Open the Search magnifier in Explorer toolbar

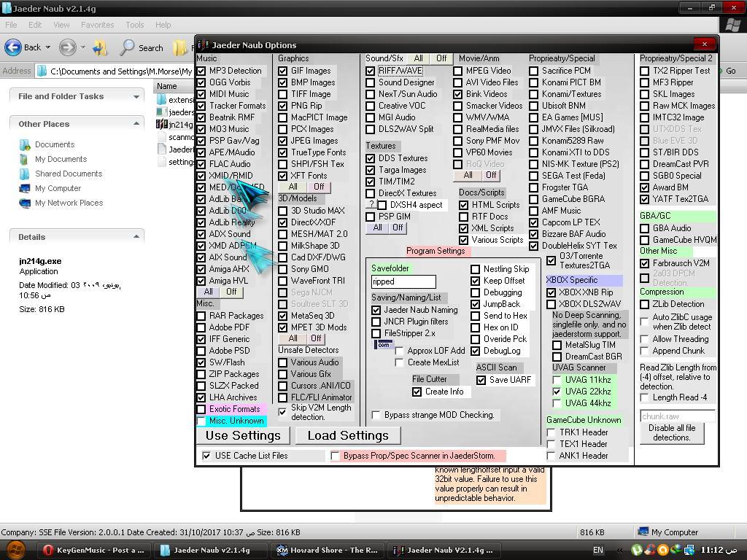[128, 47]
